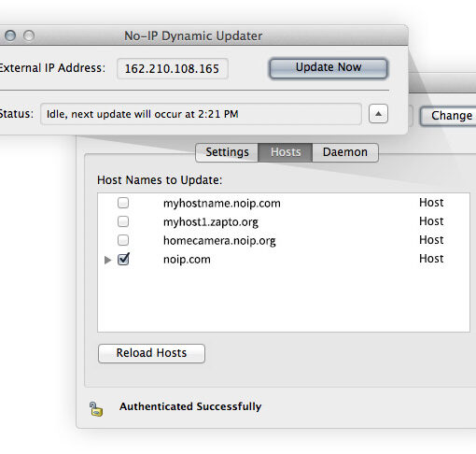The height and width of the screenshot is (454, 476).
Task: Open the Daemon tab
Action: click(x=345, y=152)
